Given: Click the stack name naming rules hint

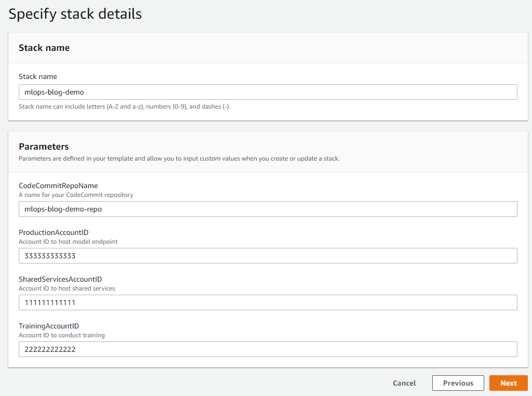Looking at the screenshot, I should point(125,107).
